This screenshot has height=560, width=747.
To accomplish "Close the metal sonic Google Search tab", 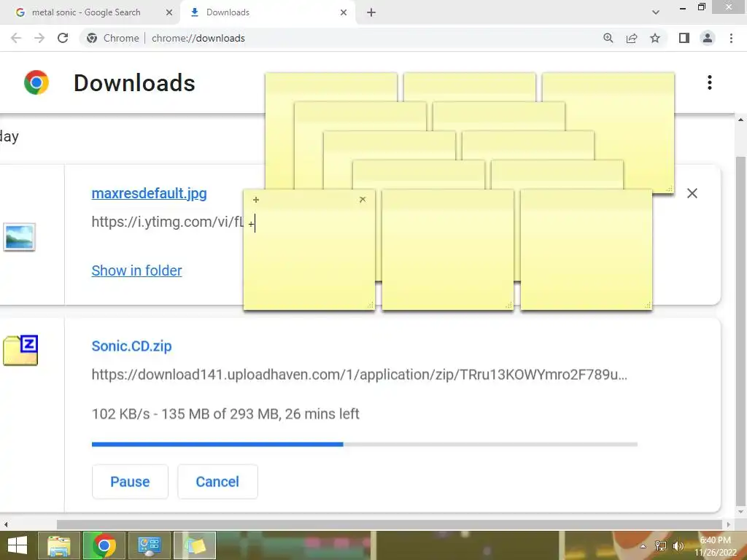I will tap(169, 12).
